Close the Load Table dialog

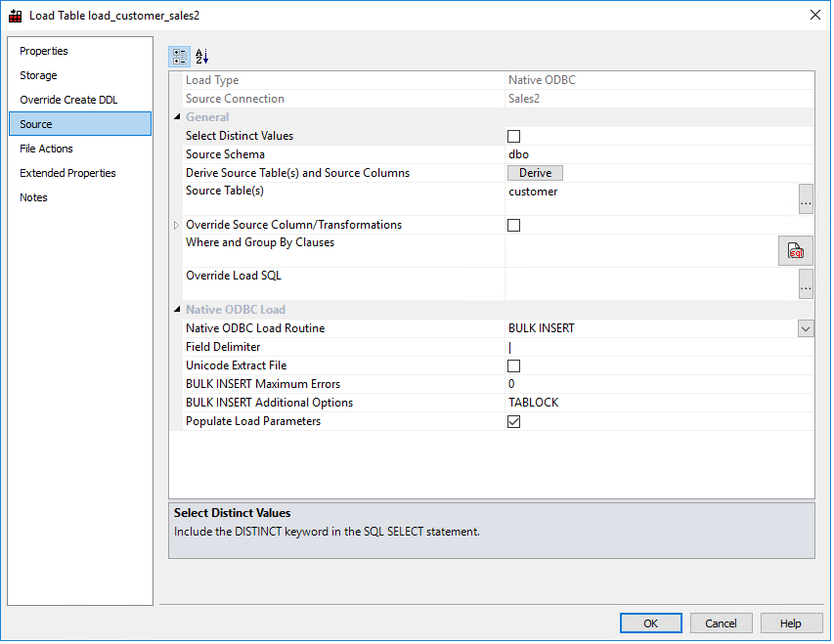(x=814, y=15)
